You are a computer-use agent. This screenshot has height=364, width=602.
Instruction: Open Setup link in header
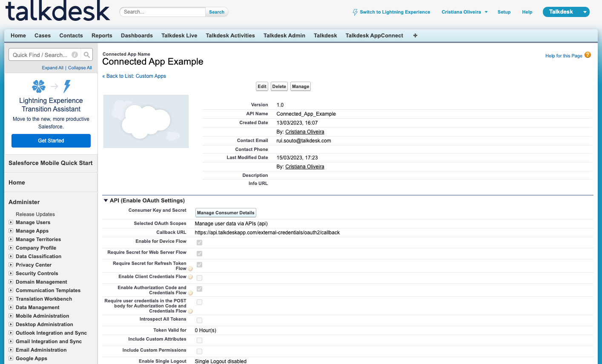504,12
